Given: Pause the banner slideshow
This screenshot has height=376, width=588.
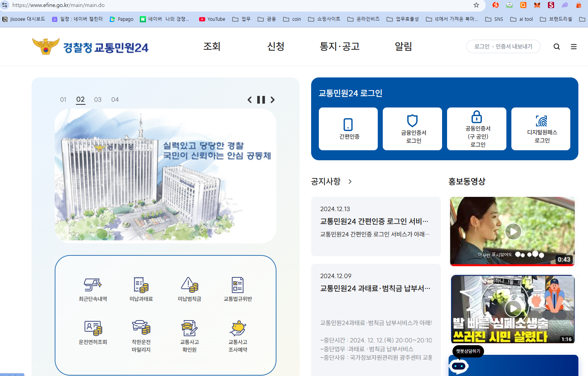Looking at the screenshot, I should (261, 100).
